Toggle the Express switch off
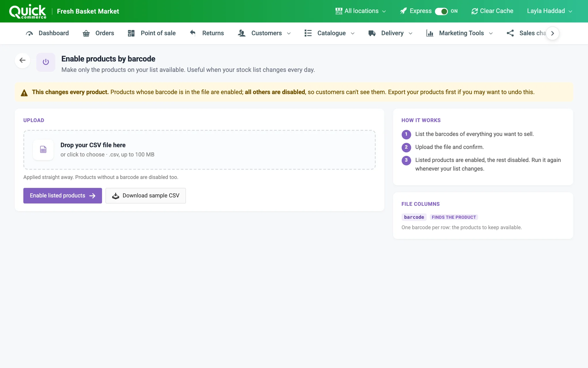The height and width of the screenshot is (368, 588). click(441, 11)
